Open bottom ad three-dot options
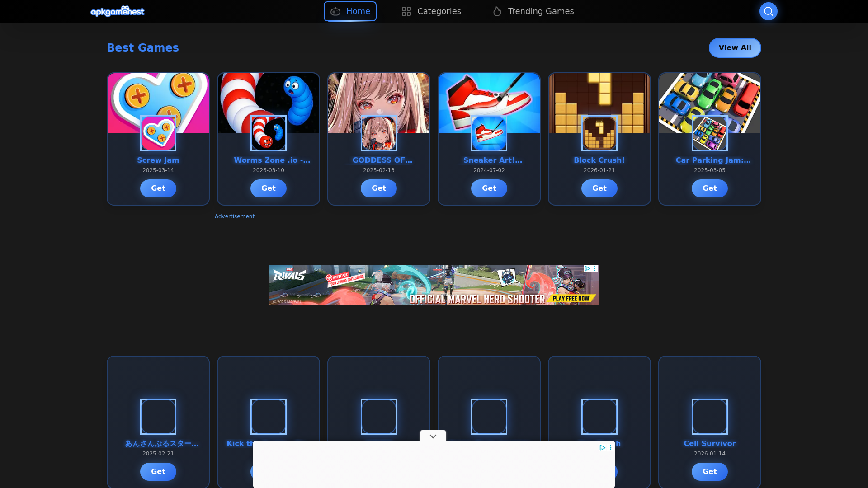Viewport: 868px width, 488px height. coord(610,448)
